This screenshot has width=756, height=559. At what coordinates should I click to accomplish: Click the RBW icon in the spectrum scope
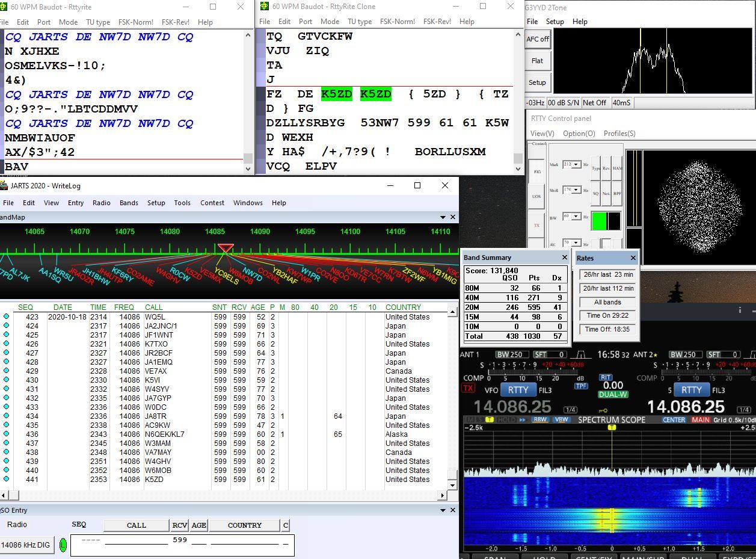click(x=540, y=420)
